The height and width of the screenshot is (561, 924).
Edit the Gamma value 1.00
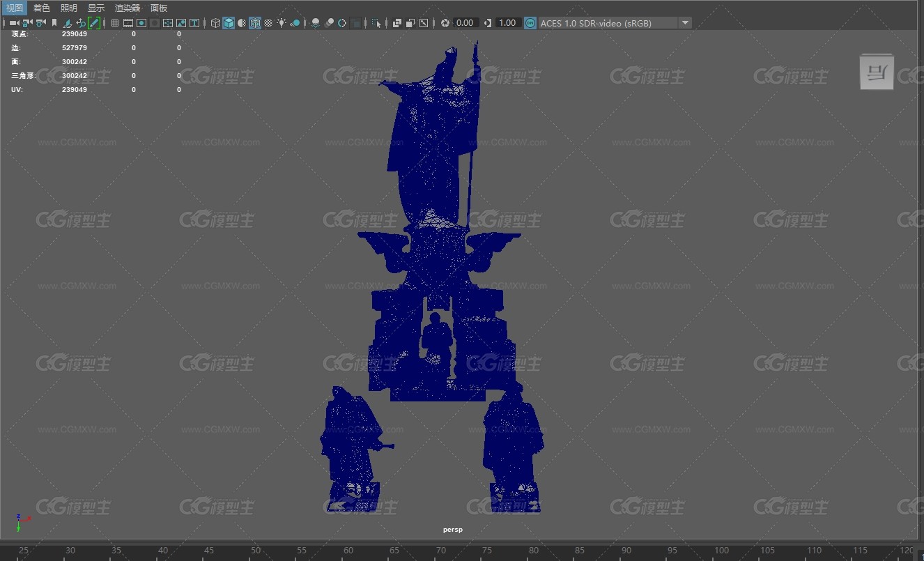(x=508, y=23)
